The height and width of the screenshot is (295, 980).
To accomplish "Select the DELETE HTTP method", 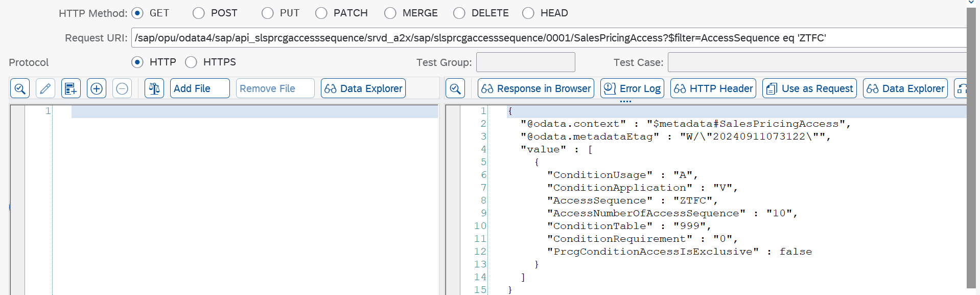I will (x=459, y=13).
